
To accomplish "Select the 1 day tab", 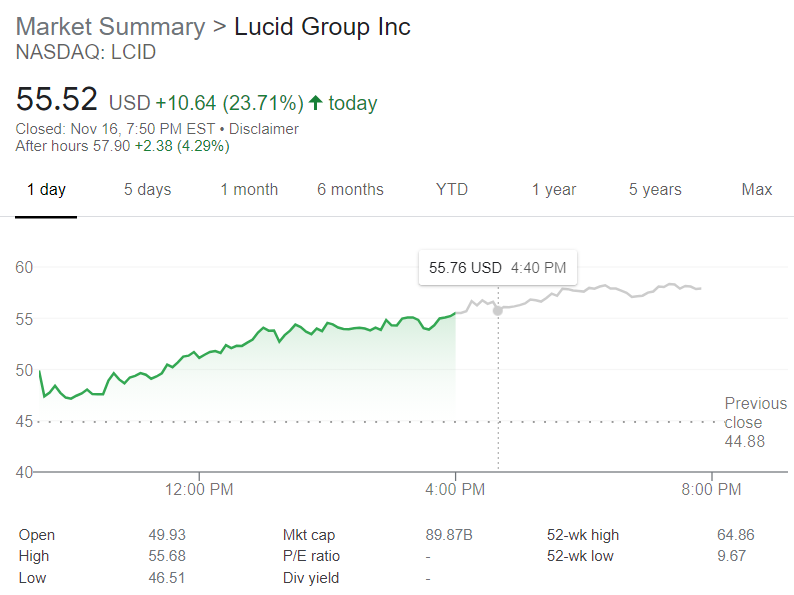I will point(46,189).
